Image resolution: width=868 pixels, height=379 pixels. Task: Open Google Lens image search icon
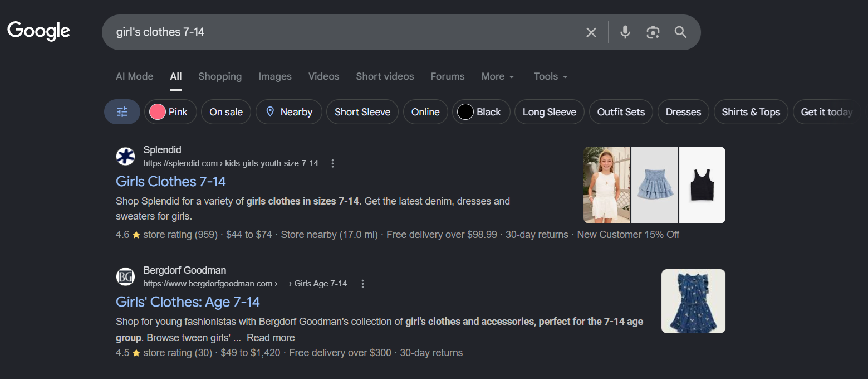click(653, 32)
